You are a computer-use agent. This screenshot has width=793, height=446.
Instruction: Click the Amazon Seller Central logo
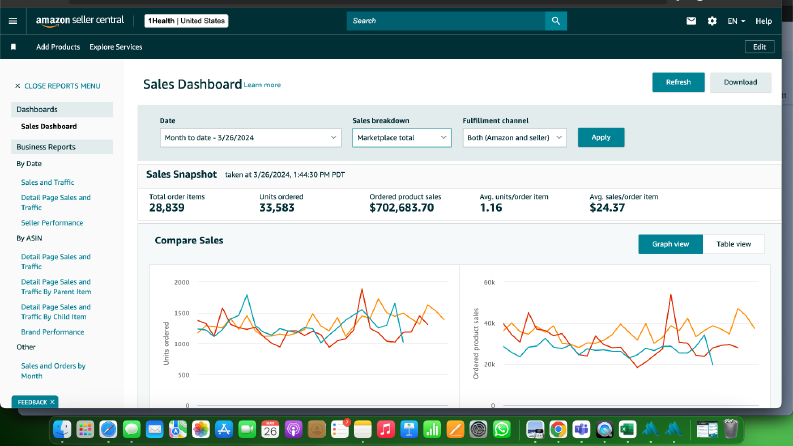point(80,21)
